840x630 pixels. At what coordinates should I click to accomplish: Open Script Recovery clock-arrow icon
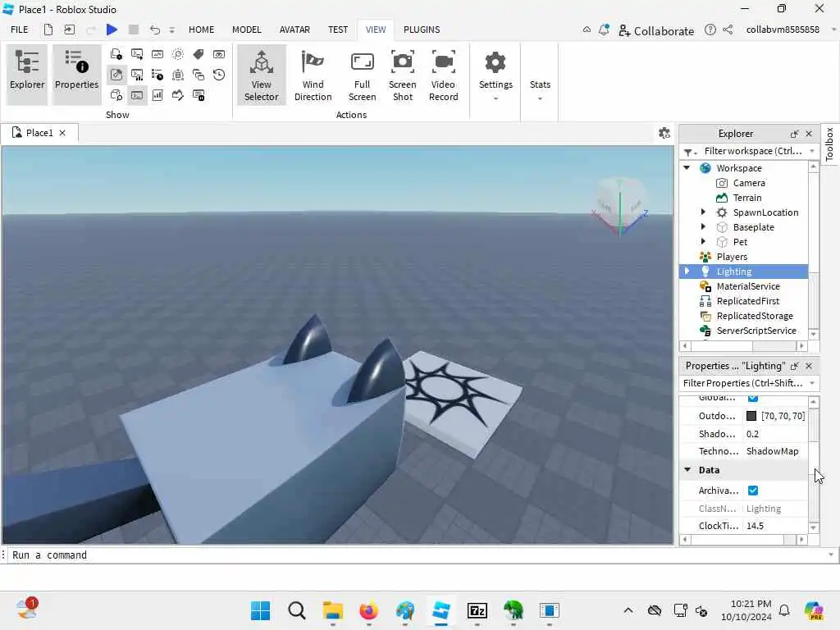(x=219, y=75)
